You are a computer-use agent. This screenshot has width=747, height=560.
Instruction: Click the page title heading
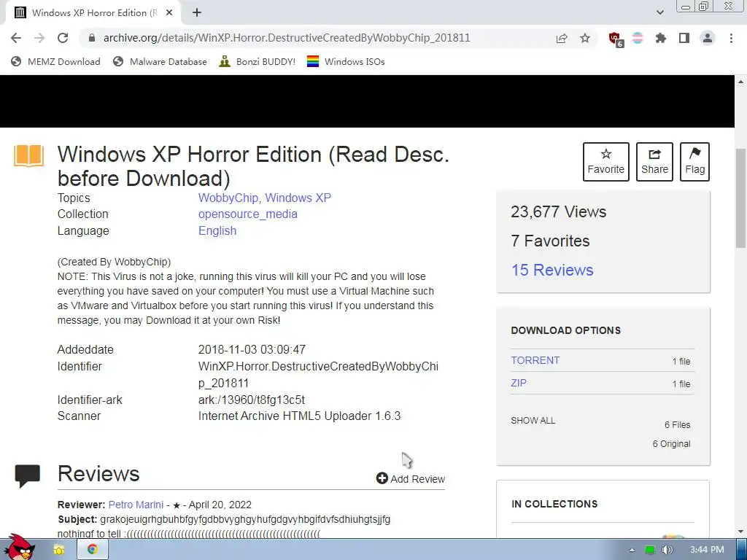253,166
